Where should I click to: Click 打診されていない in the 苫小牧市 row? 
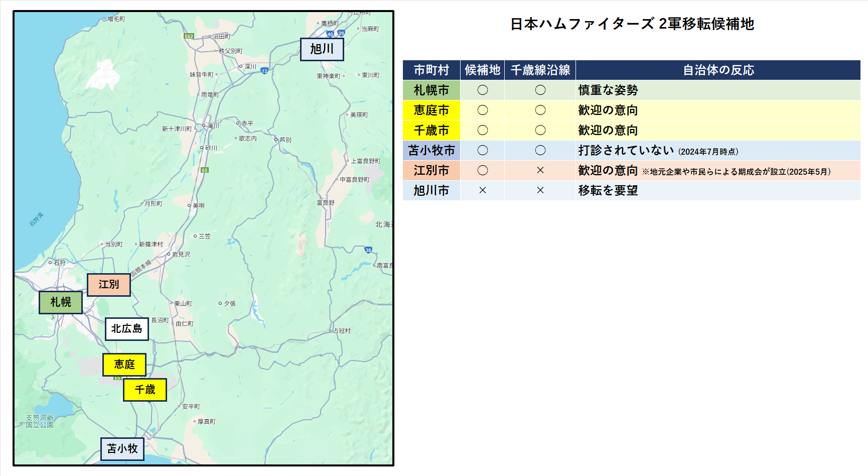pos(626,150)
